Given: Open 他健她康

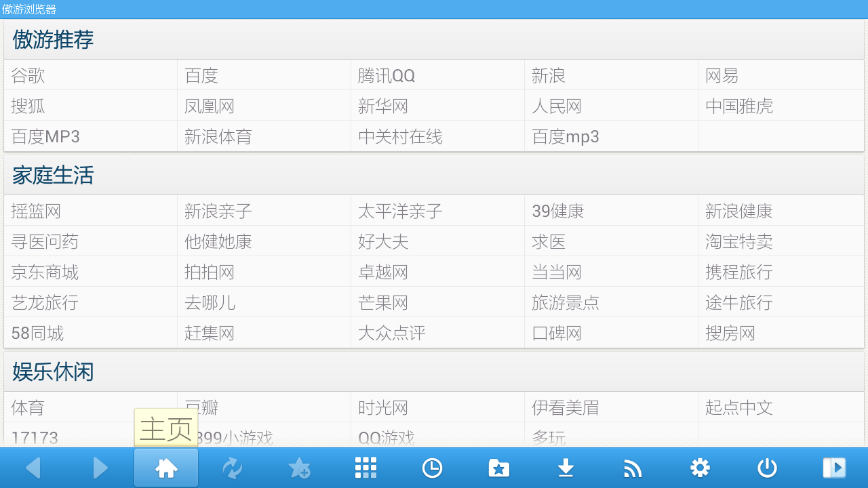Looking at the screenshot, I should [x=218, y=241].
